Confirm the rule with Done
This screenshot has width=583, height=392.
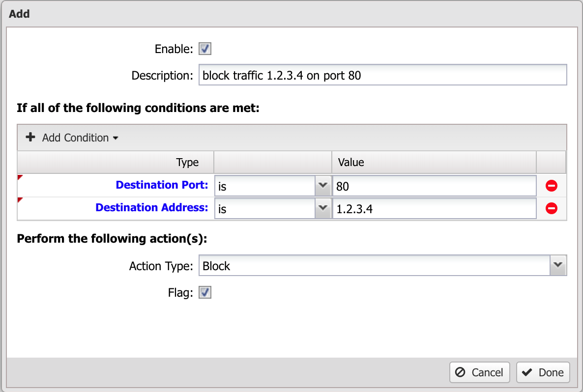tap(543, 372)
